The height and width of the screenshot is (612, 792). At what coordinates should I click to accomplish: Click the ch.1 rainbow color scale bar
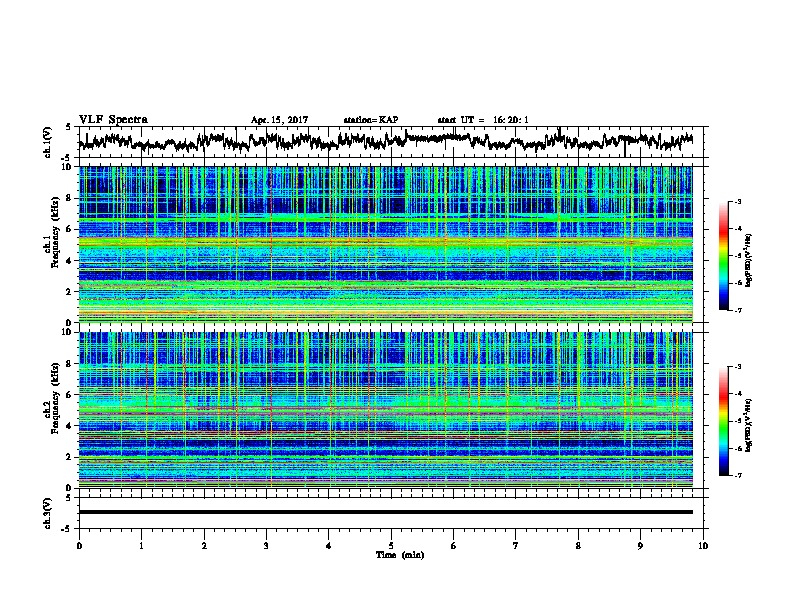tap(723, 256)
